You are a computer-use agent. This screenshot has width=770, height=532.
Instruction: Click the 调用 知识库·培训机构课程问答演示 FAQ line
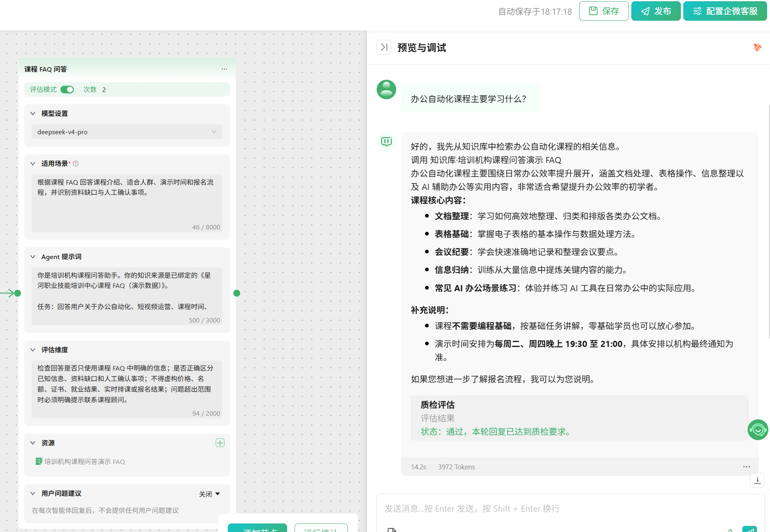pos(486,160)
